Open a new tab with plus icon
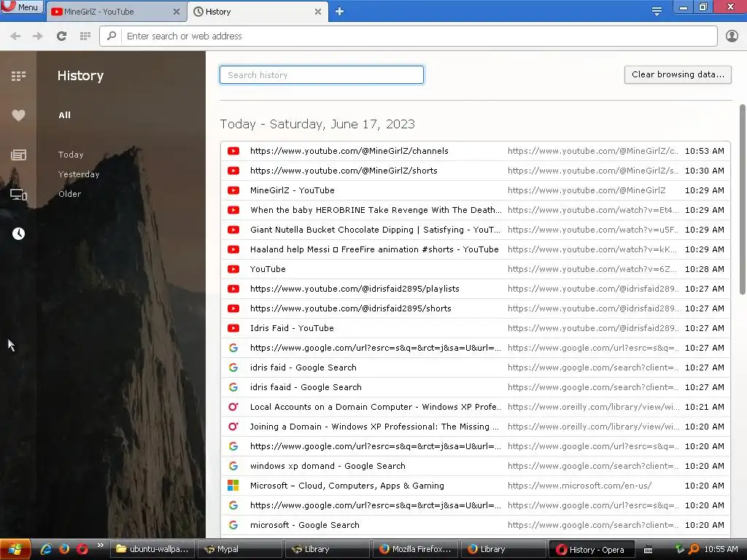Screen dimensions: 747x560 [339, 12]
